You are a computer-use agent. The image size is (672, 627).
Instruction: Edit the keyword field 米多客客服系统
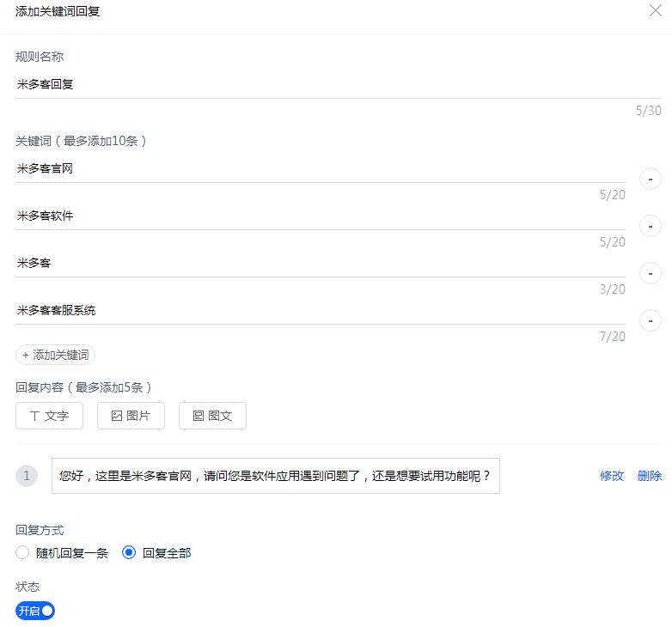[x=321, y=310]
